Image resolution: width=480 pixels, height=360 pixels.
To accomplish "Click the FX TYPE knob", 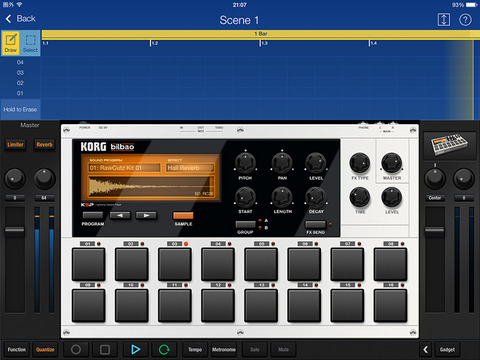I will 360,163.
